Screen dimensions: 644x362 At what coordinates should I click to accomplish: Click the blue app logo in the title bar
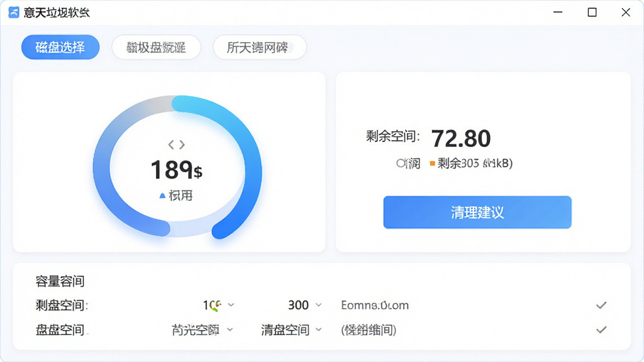14,13
